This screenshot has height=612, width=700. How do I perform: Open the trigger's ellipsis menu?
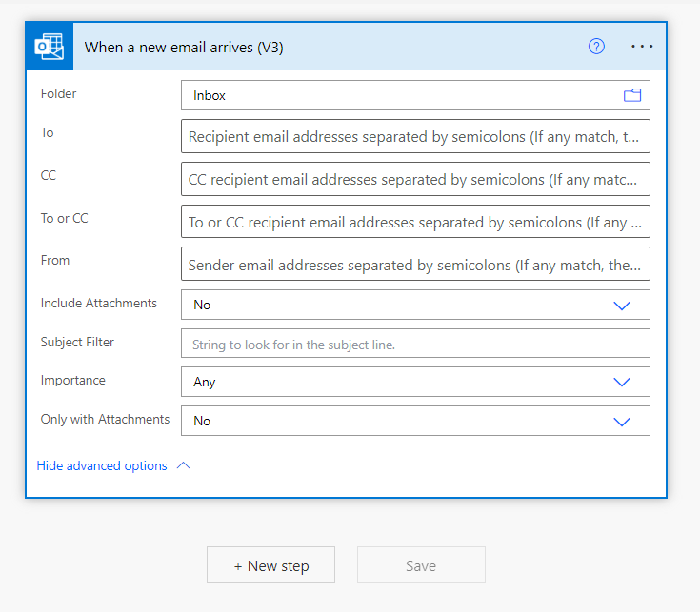tap(642, 46)
